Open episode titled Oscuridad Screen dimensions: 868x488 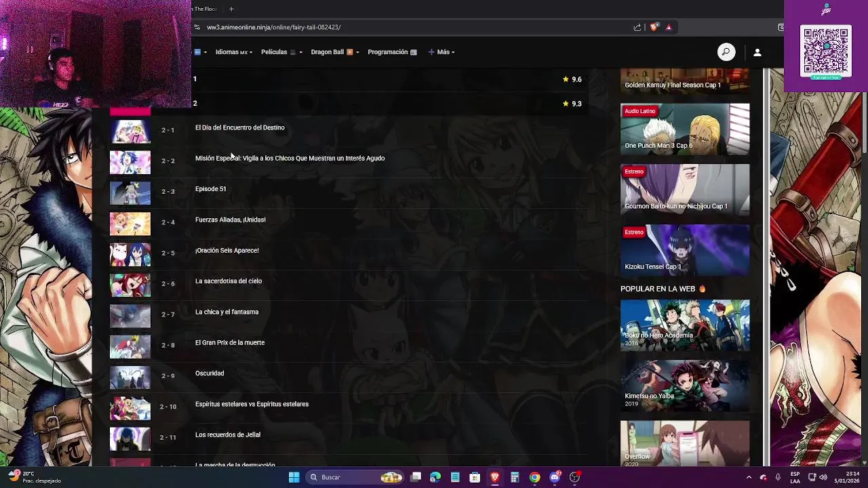(x=209, y=373)
